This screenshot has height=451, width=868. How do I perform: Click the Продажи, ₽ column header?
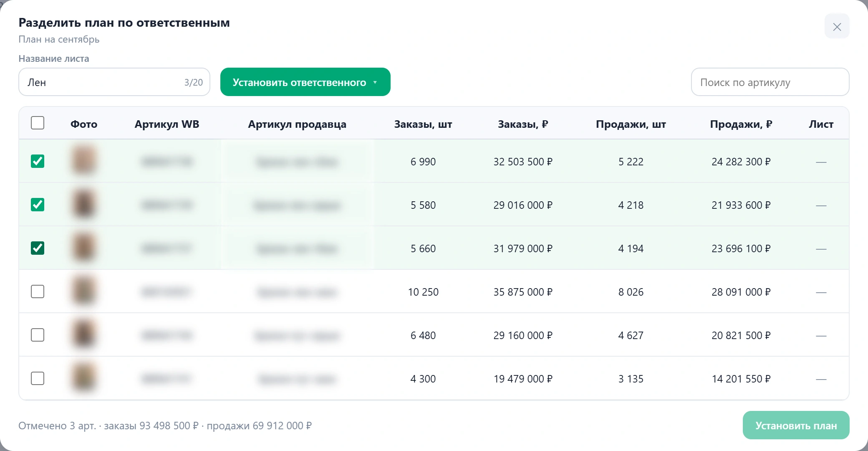point(741,124)
